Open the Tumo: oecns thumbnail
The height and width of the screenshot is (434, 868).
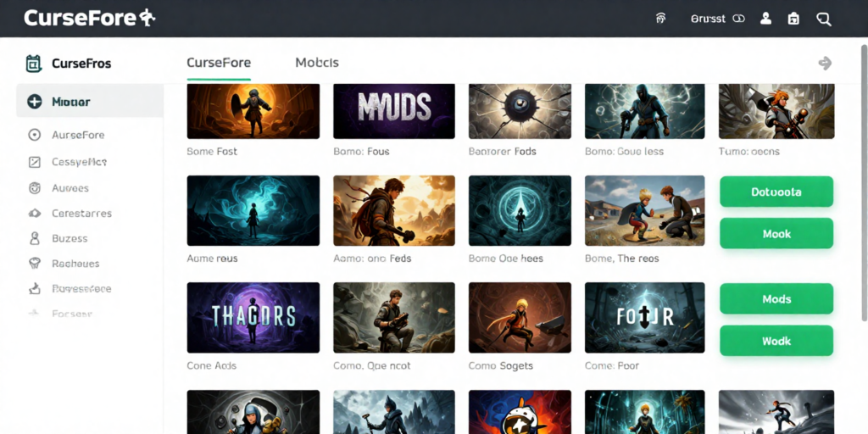pyautogui.click(x=776, y=111)
